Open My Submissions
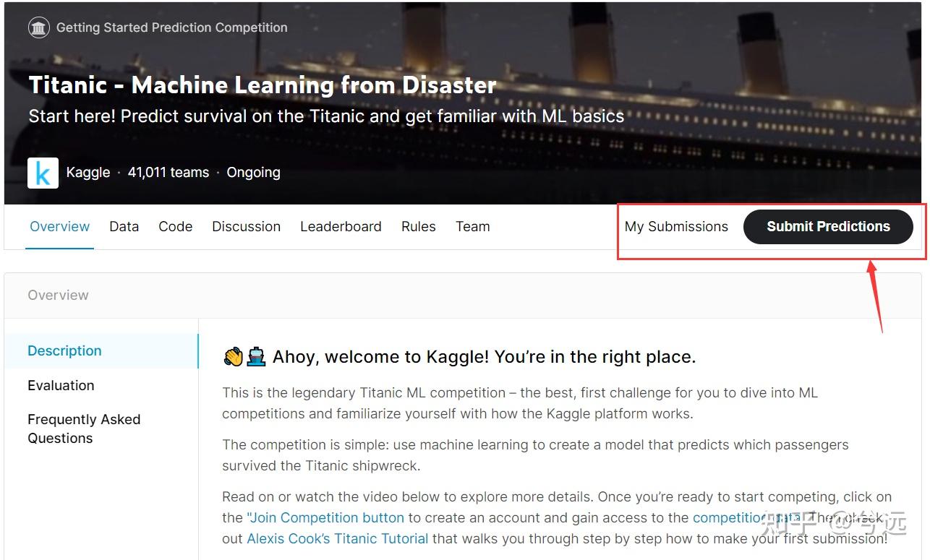 tap(675, 226)
